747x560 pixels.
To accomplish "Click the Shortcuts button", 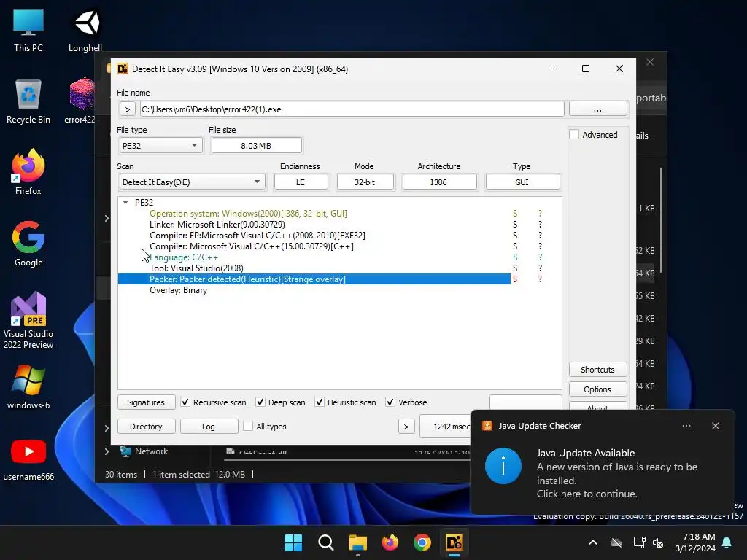I will (597, 370).
